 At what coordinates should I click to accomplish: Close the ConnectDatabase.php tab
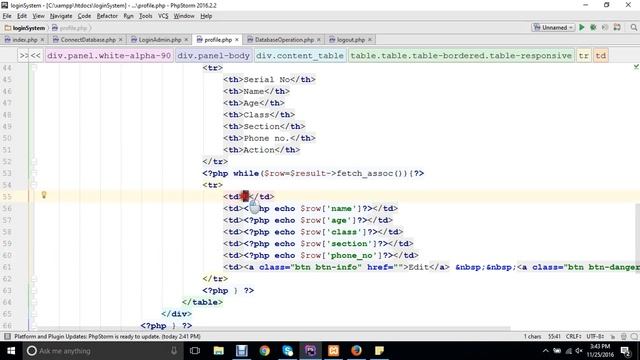120,40
